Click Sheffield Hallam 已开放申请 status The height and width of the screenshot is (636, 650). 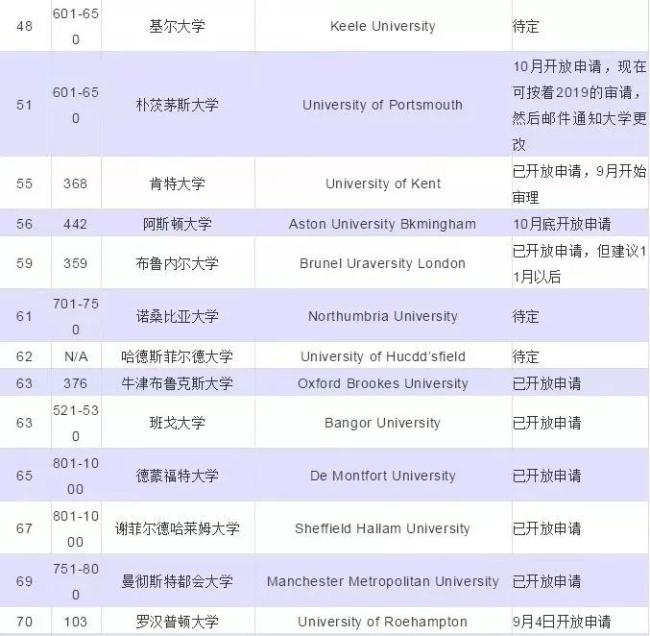click(x=547, y=528)
